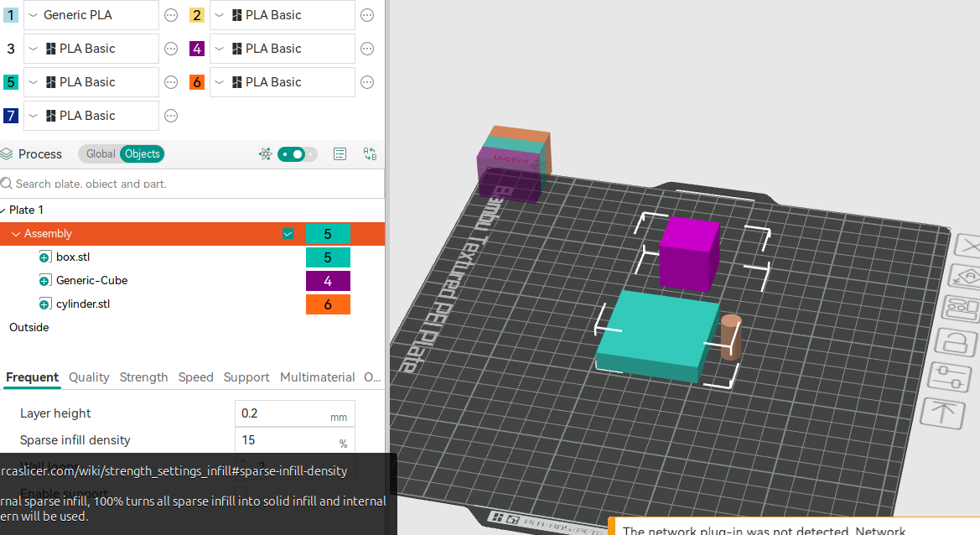Screen dimensions: 980x535
Task: Open filament slot 3 PLA Basic dropdown
Action: tap(91, 49)
